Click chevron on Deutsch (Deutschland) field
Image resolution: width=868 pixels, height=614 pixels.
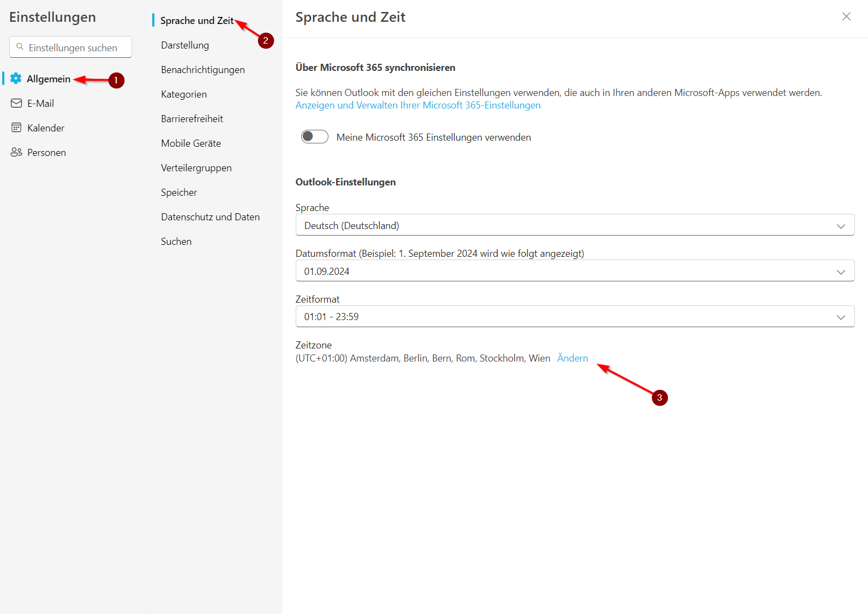841,226
